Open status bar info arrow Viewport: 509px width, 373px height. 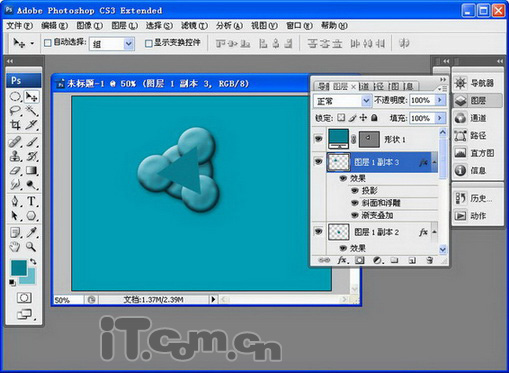pos(213,299)
